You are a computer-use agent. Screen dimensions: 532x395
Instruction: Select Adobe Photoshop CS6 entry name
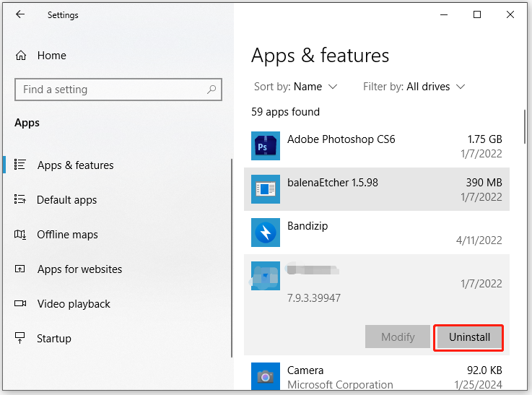point(341,139)
